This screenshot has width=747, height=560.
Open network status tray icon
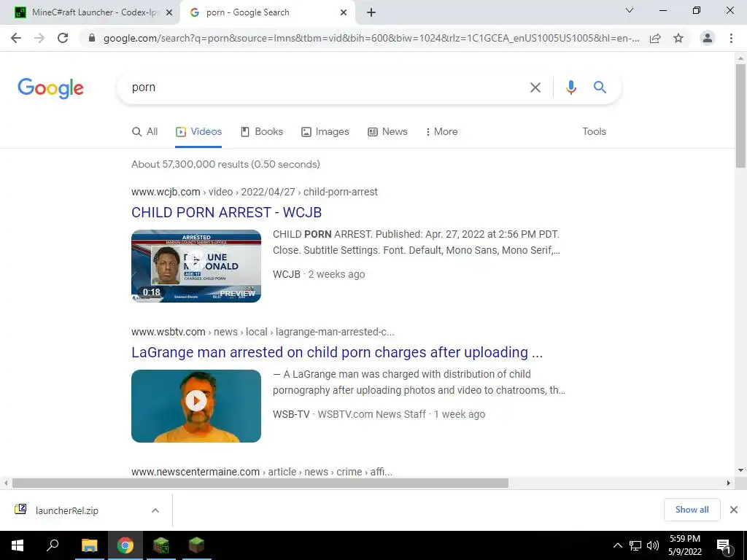pyautogui.click(x=635, y=545)
